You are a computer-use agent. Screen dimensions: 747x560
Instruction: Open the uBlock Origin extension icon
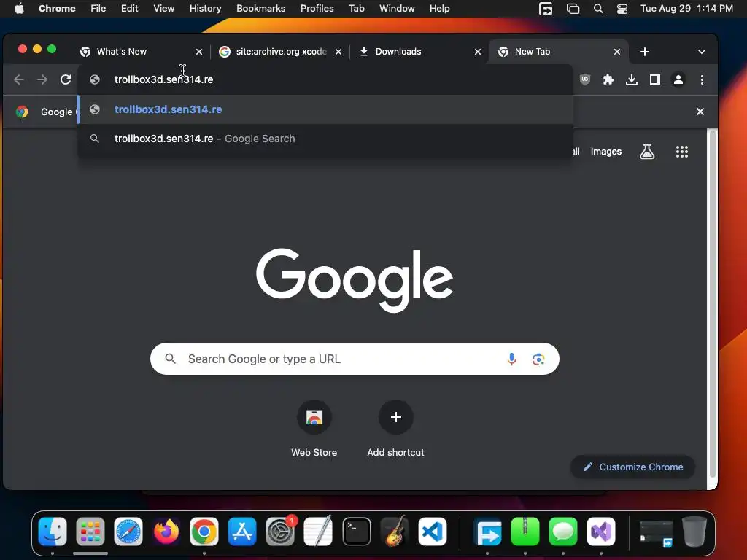click(585, 79)
